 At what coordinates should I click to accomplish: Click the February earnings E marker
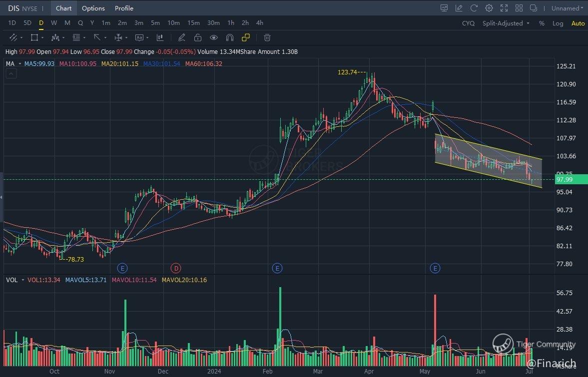pyautogui.click(x=277, y=268)
